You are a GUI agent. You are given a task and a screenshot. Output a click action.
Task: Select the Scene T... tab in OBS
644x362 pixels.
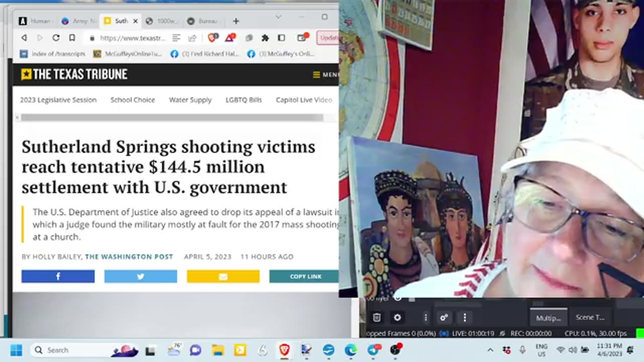[x=590, y=317]
